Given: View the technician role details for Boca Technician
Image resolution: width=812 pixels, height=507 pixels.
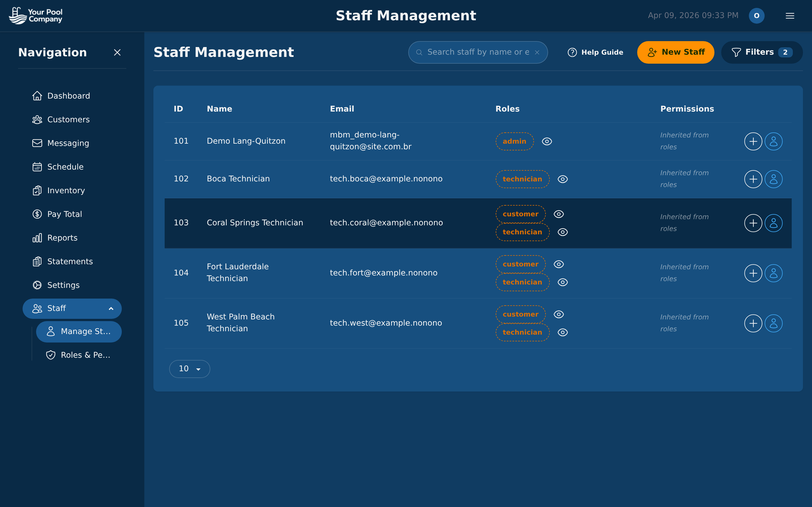Looking at the screenshot, I should point(563,179).
